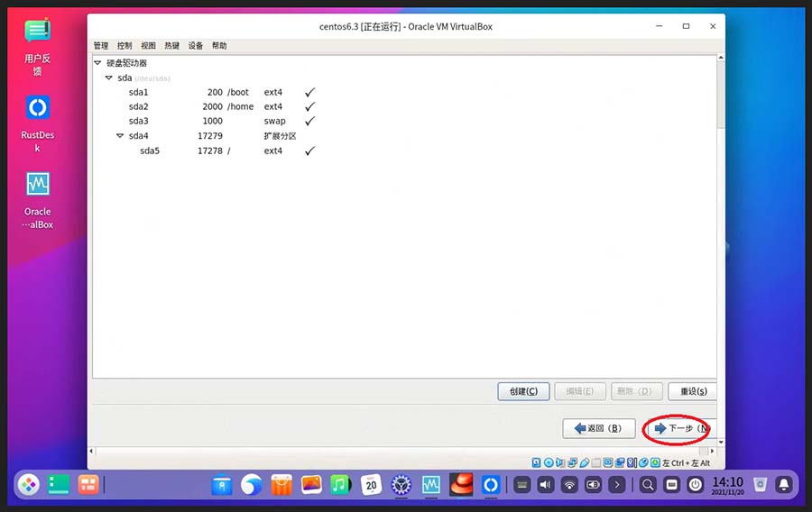812x512 pixels.
Task: Open the RustDesk desktop shortcut
Action: pos(37,124)
